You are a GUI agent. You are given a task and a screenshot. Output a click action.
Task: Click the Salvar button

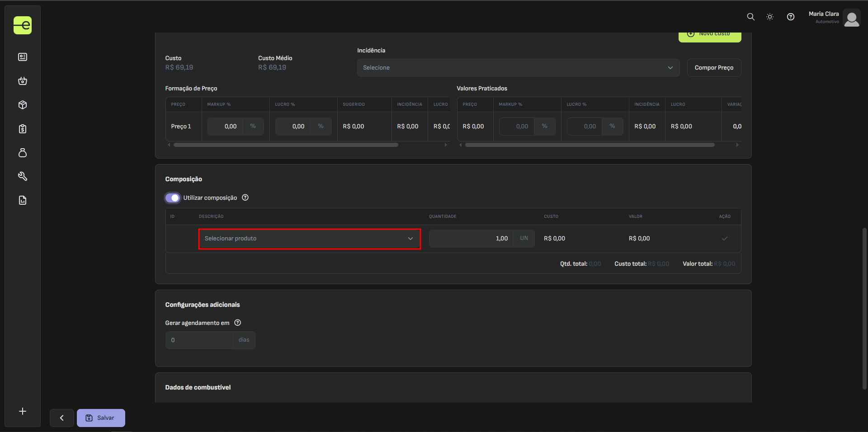(x=101, y=418)
